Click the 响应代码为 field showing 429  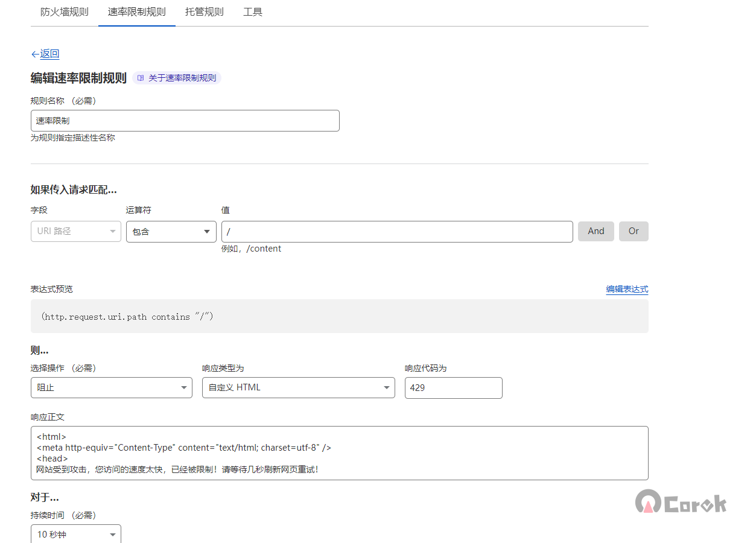tap(453, 387)
